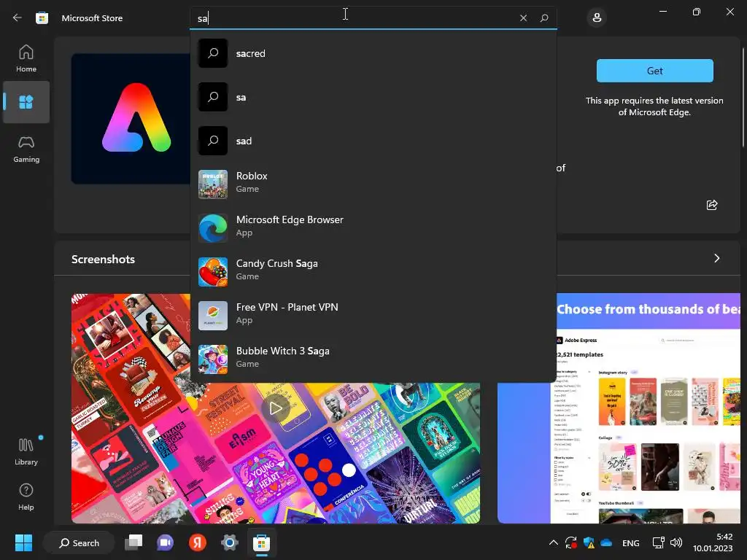The height and width of the screenshot is (560, 747).
Task: Open the Help sidebar section
Action: [26, 497]
